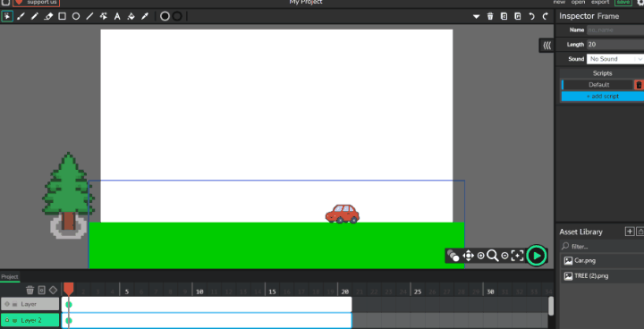This screenshot has height=329, width=644.
Task: Select the Path Cursor tool
Action: pos(104,16)
